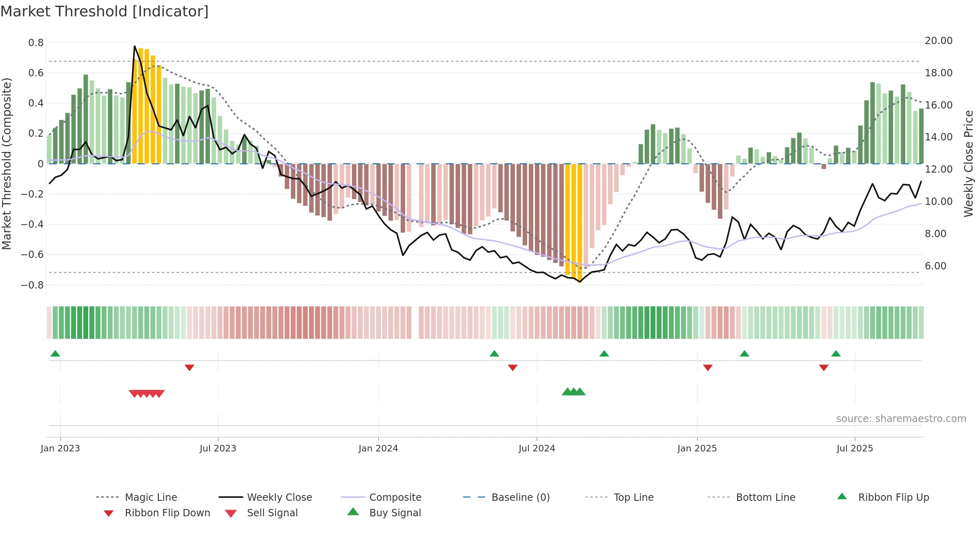Toggle the Ribbon Flip Down legend entry
The image size is (980, 551).
point(156,513)
